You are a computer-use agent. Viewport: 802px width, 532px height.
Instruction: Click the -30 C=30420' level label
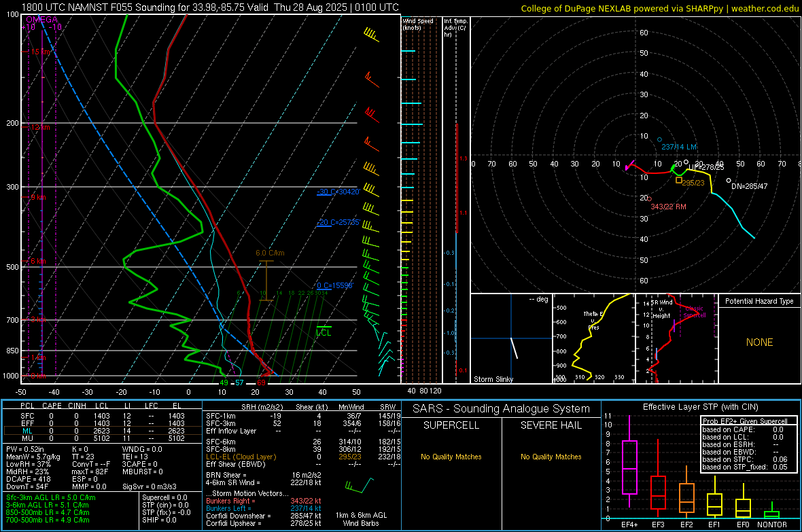[338, 192]
